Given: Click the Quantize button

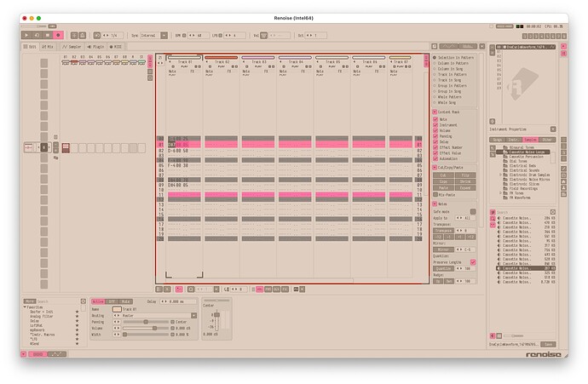Looking at the screenshot, I should 443,268.
